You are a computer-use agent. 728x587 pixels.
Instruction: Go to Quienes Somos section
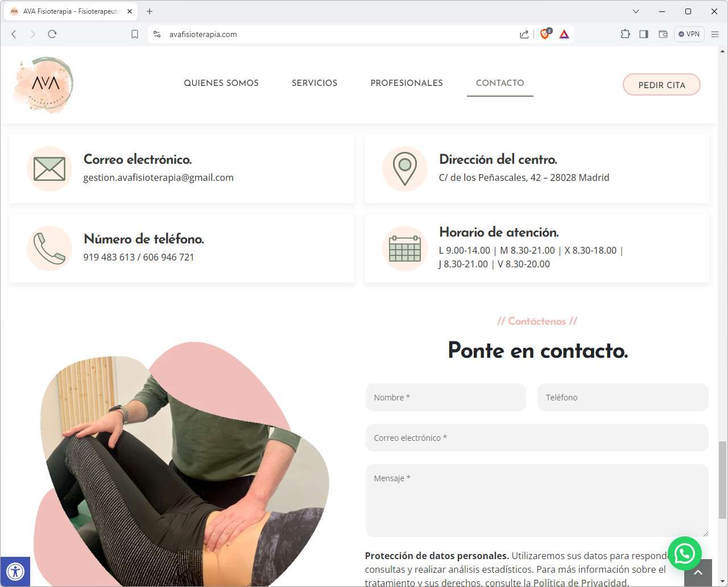point(221,83)
